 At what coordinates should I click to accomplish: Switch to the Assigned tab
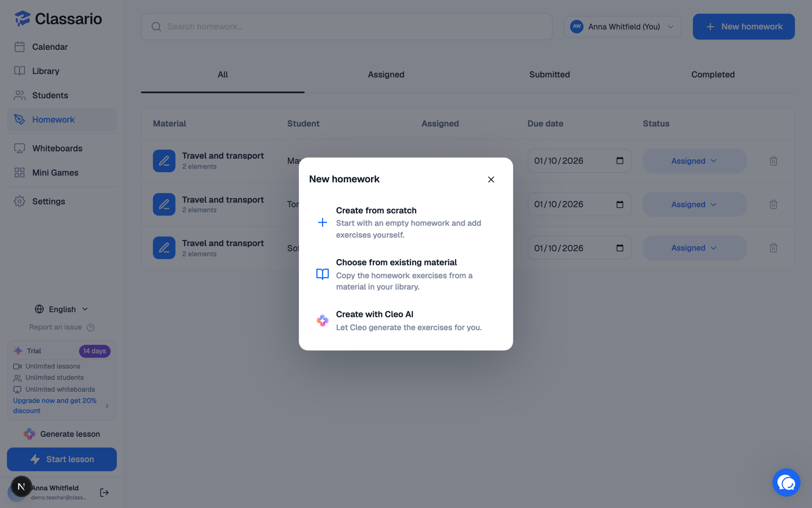[386, 75]
